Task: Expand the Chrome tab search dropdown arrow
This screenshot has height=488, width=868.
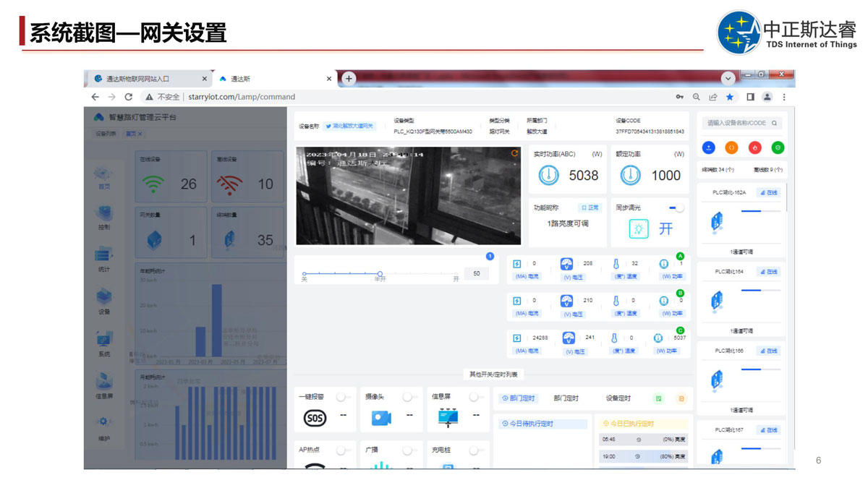Action: point(728,78)
